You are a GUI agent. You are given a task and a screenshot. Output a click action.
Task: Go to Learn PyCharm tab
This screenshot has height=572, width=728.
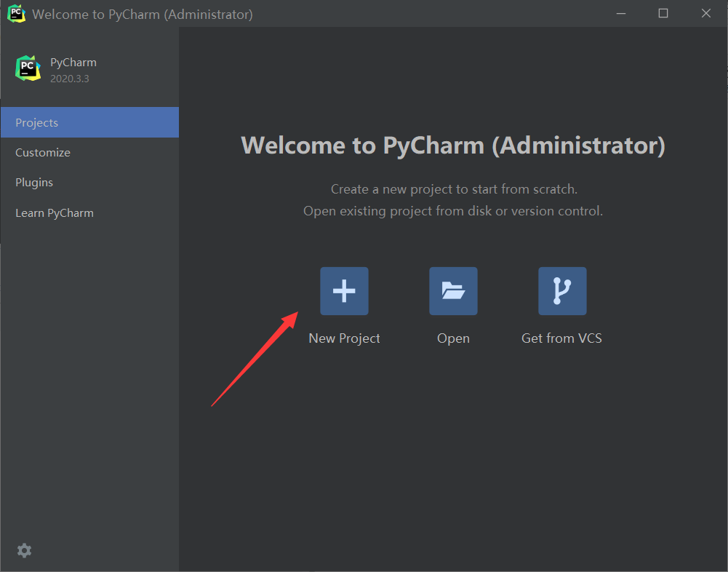89,212
